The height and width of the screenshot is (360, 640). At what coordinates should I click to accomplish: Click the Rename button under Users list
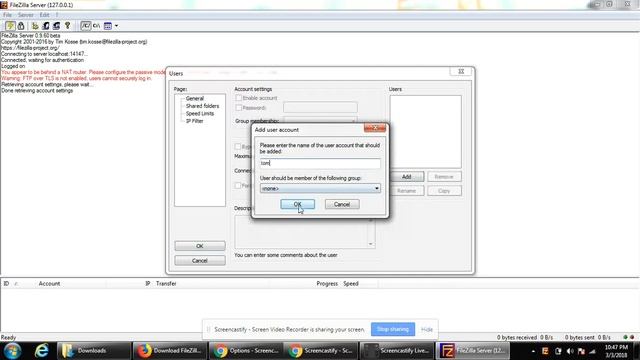tap(407, 191)
